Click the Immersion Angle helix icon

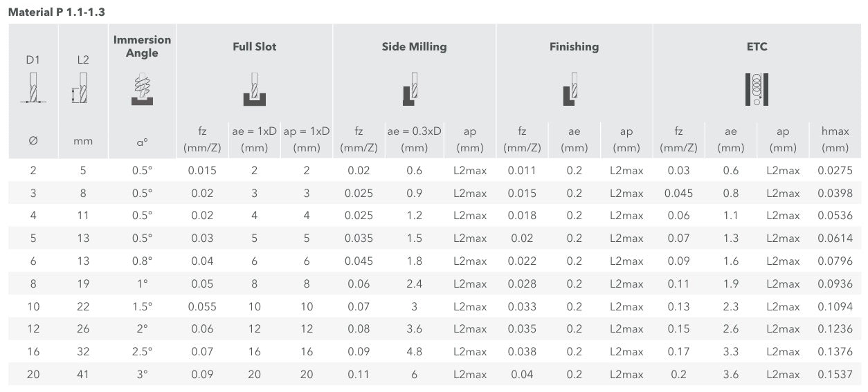pos(142,89)
